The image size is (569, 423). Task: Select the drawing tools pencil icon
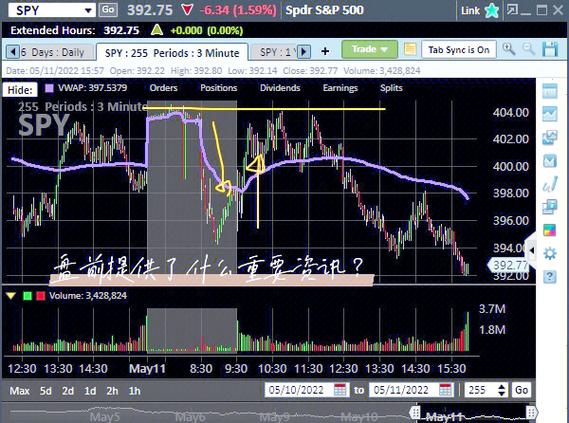pyautogui.click(x=549, y=184)
